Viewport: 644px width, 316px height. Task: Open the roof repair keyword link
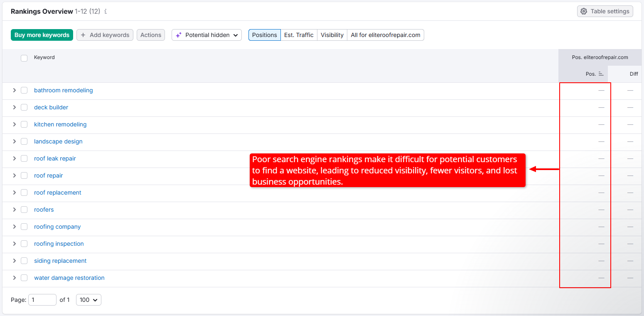(x=49, y=175)
